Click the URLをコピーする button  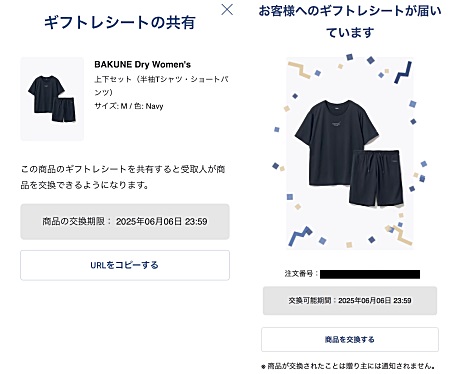click(125, 265)
